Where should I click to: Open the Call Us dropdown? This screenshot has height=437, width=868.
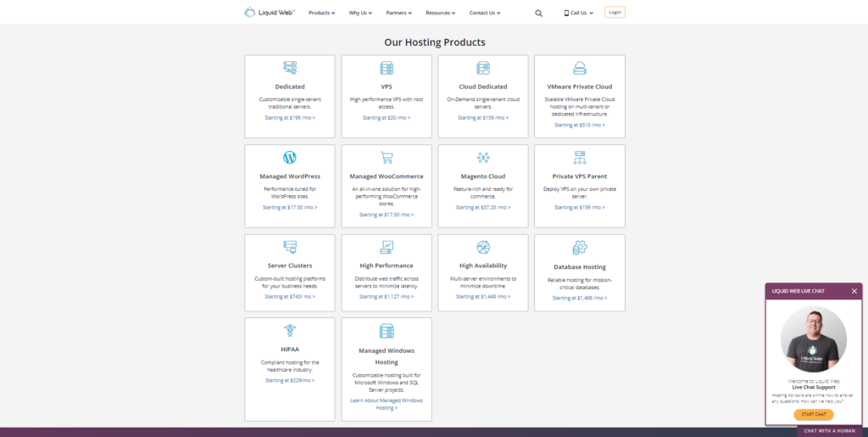(579, 13)
